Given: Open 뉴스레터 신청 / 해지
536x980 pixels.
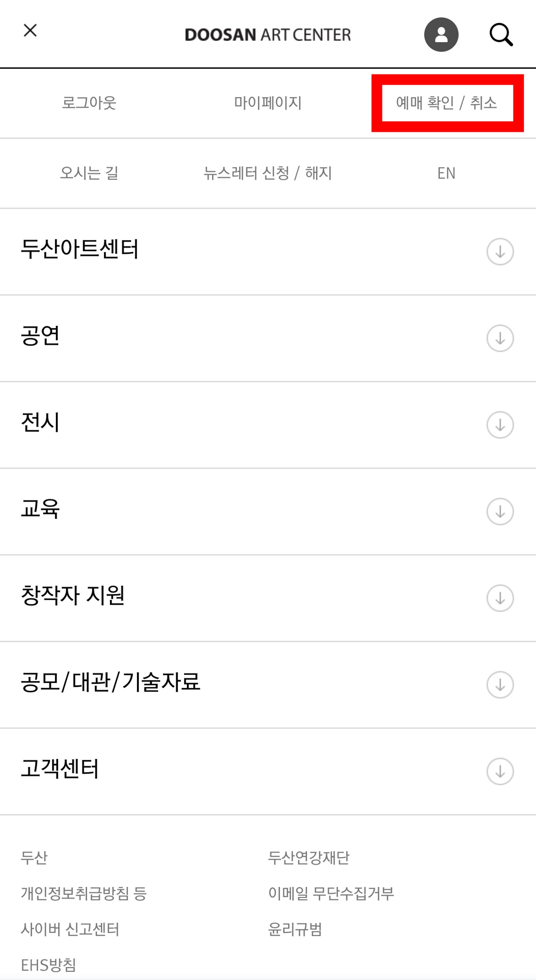Looking at the screenshot, I should coord(268,173).
